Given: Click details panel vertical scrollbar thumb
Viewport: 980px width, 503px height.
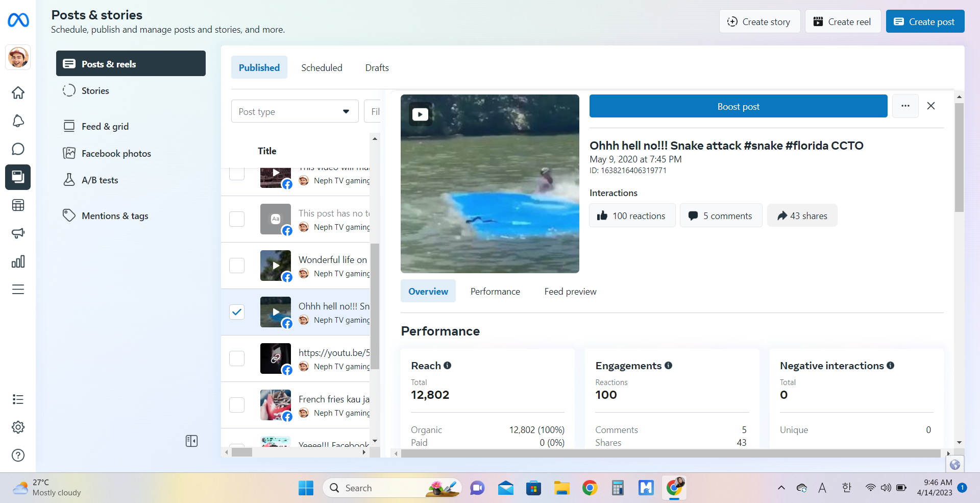Looking at the screenshot, I should [x=959, y=157].
